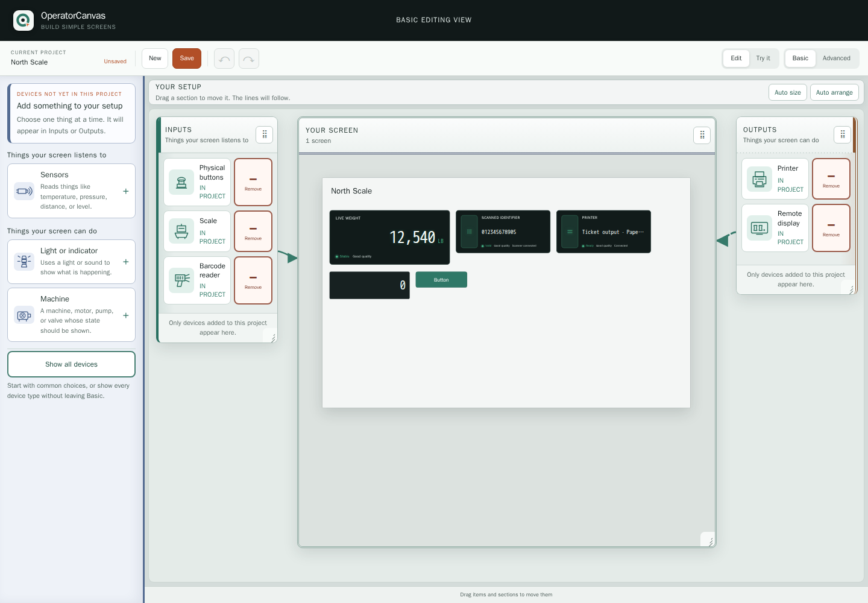Select the Live Weight display widget
This screenshot has height=603, width=868.
point(389,237)
